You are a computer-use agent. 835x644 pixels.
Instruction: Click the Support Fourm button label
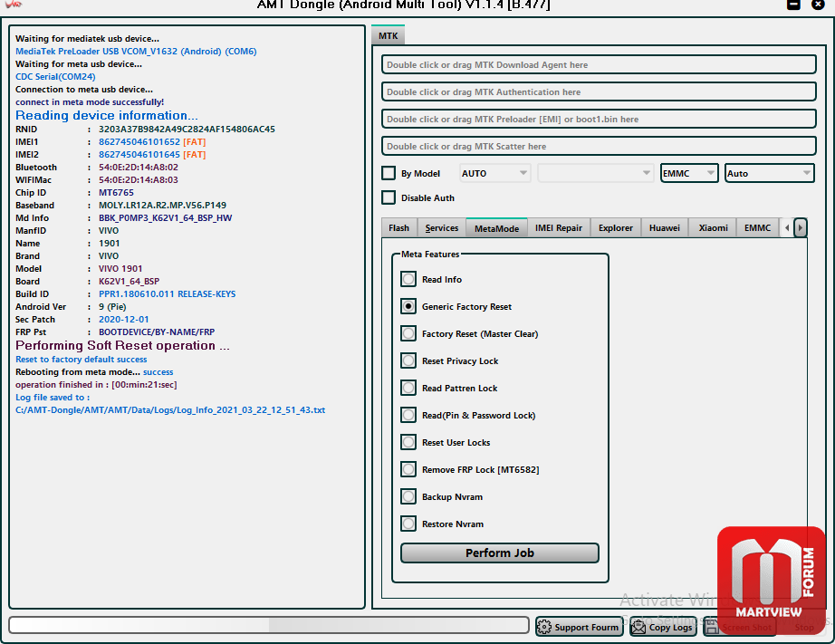[x=586, y=628]
